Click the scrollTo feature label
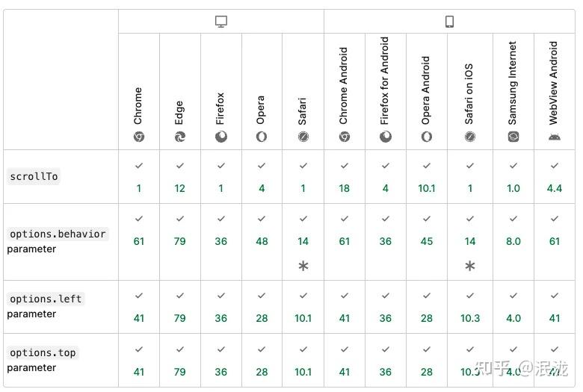The width and height of the screenshot is (583, 392). pyautogui.click(x=34, y=177)
